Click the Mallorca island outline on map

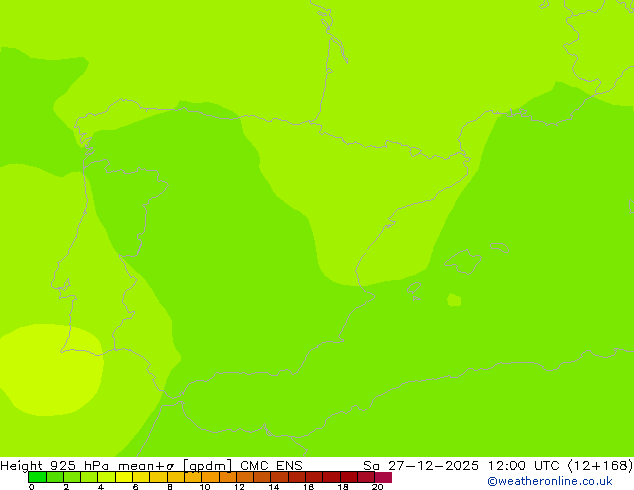(x=463, y=262)
